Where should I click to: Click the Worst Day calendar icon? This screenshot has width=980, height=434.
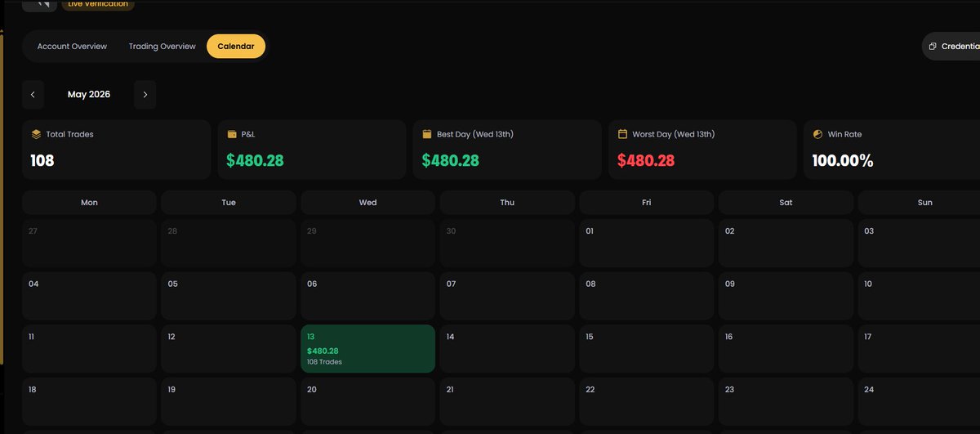(x=622, y=134)
